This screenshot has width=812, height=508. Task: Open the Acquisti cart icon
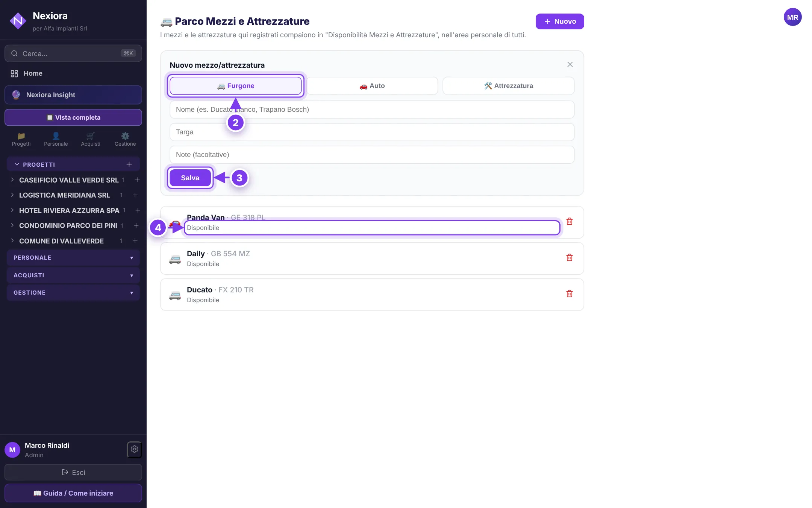click(91, 139)
